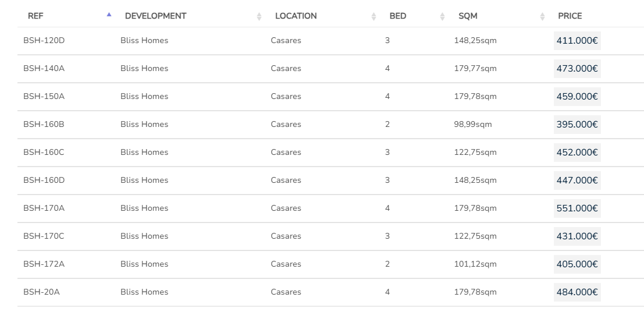Click the 484.000€ price badge
The height and width of the screenshot is (315, 644).
[577, 292]
